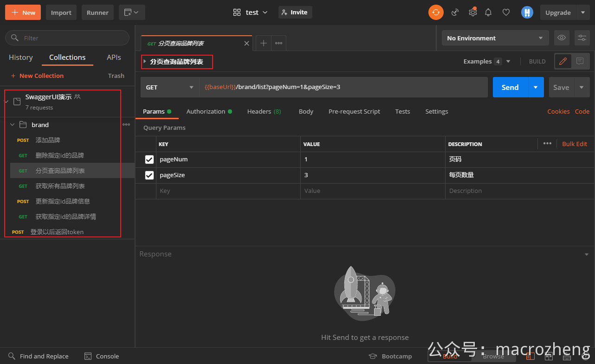Click the Code link
The height and width of the screenshot is (364, 595).
click(x=582, y=111)
